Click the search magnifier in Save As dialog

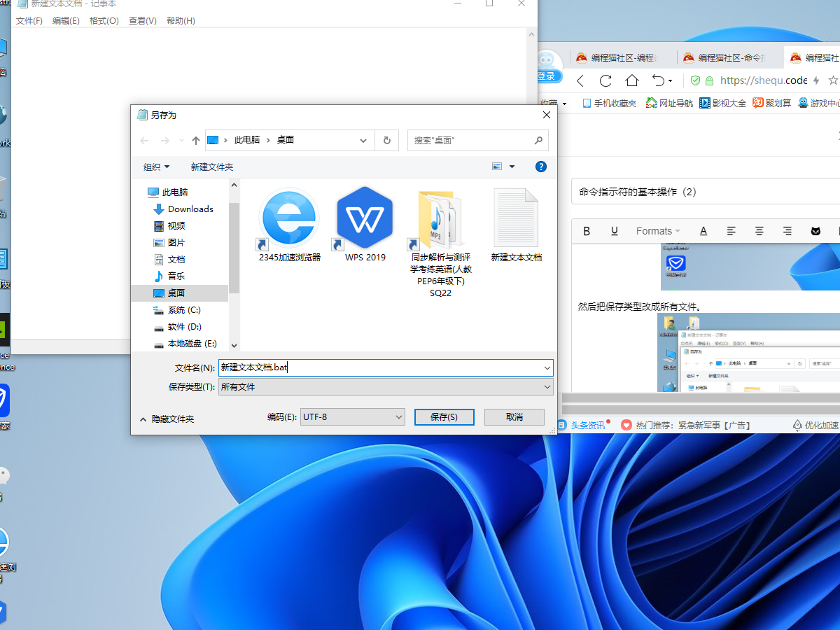coord(538,140)
